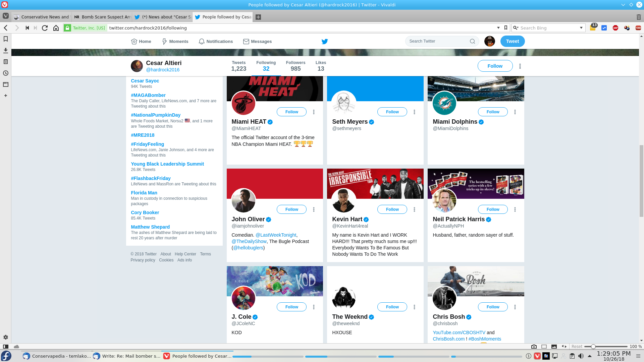The width and height of the screenshot is (644, 362).
Task: Open the Vivaldi menu icon
Action: coord(6,16)
